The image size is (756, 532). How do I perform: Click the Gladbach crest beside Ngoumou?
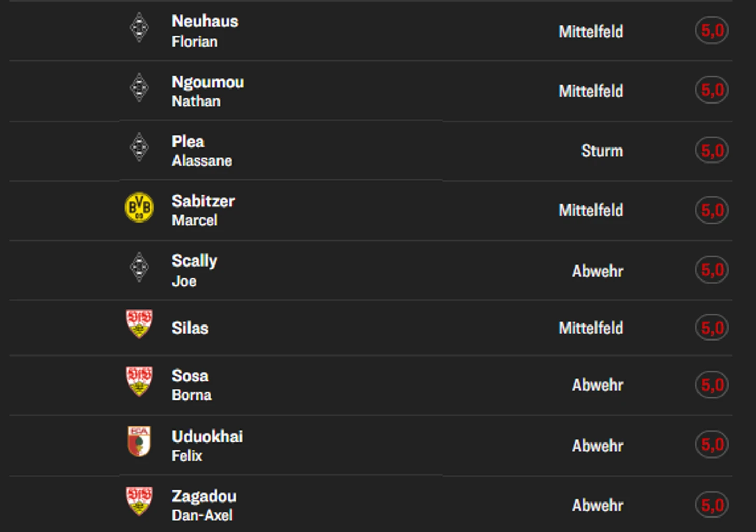pos(139,88)
